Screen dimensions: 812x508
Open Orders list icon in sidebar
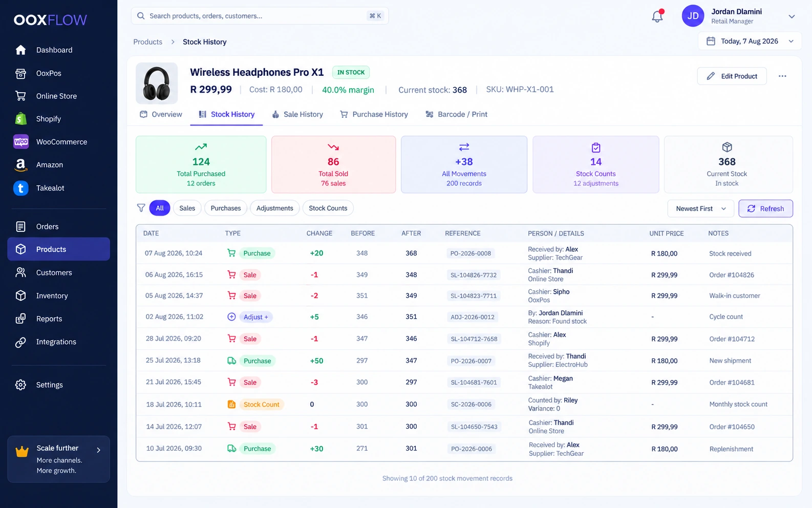pyautogui.click(x=20, y=226)
